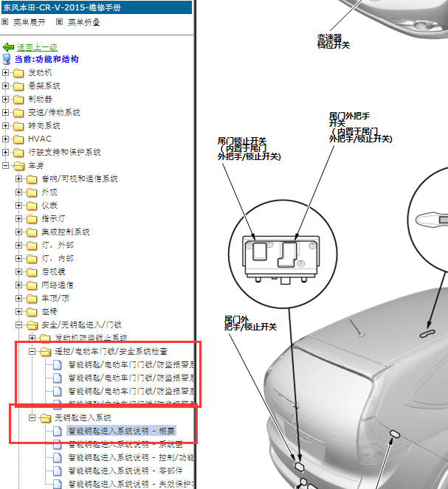
Task: Click the 尾门锁止开关 diagram label
Action: pos(249,148)
